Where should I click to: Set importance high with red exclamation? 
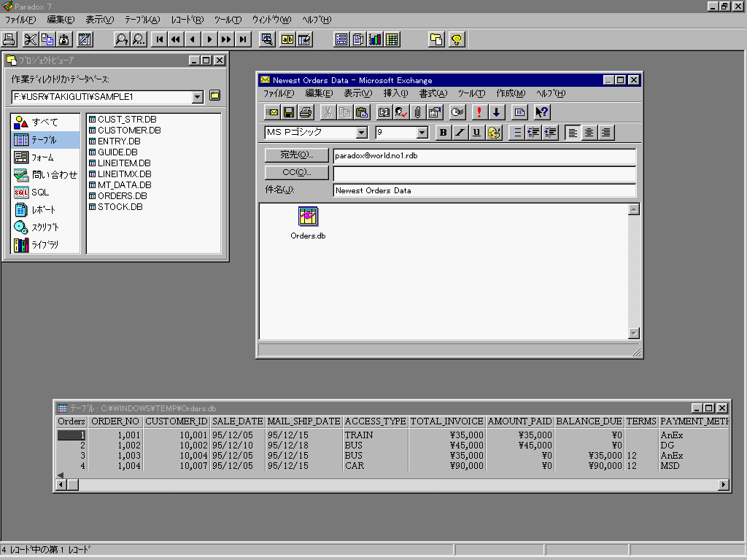coord(479,112)
